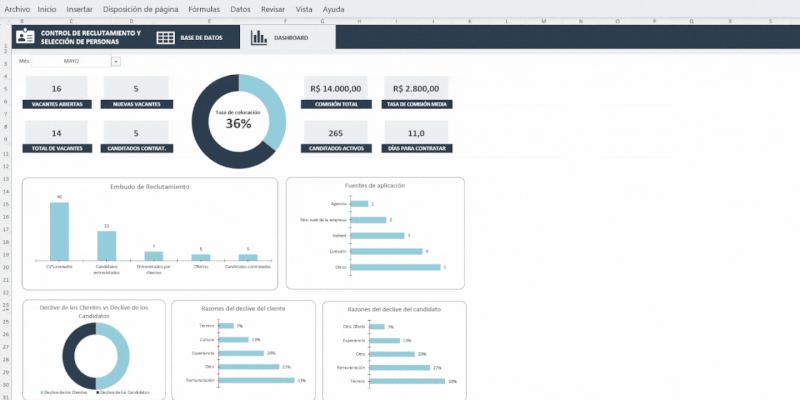Click the Dashboard bar chart icon
800x400 pixels.
(259, 38)
